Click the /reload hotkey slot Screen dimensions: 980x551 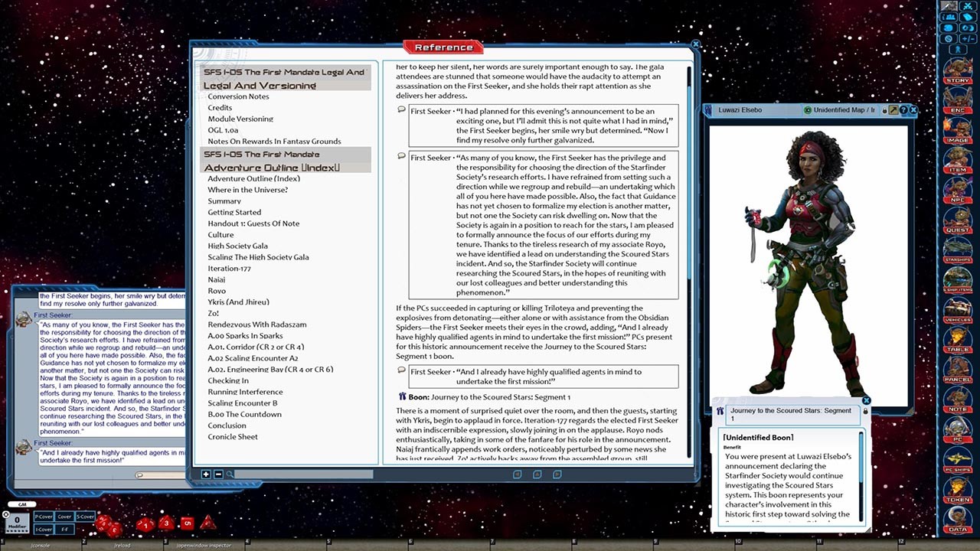[x=122, y=545]
